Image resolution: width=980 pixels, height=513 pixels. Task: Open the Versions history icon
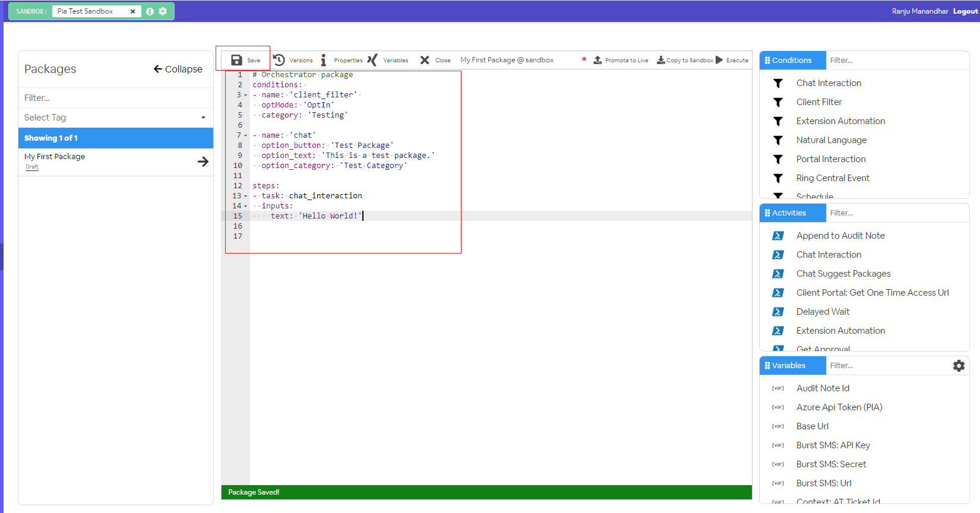(279, 60)
